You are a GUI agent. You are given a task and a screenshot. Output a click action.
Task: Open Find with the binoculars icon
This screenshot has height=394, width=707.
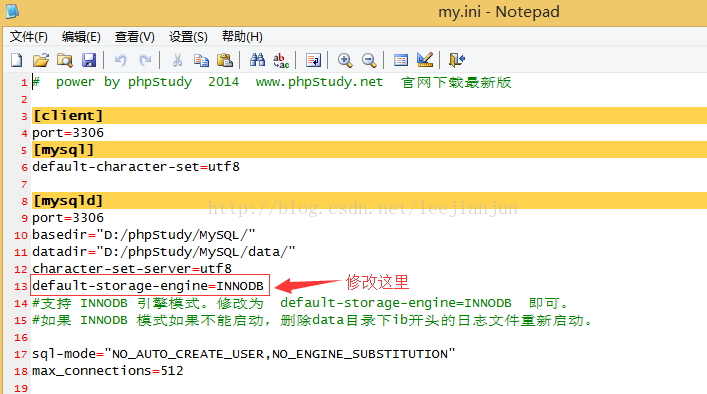257,60
